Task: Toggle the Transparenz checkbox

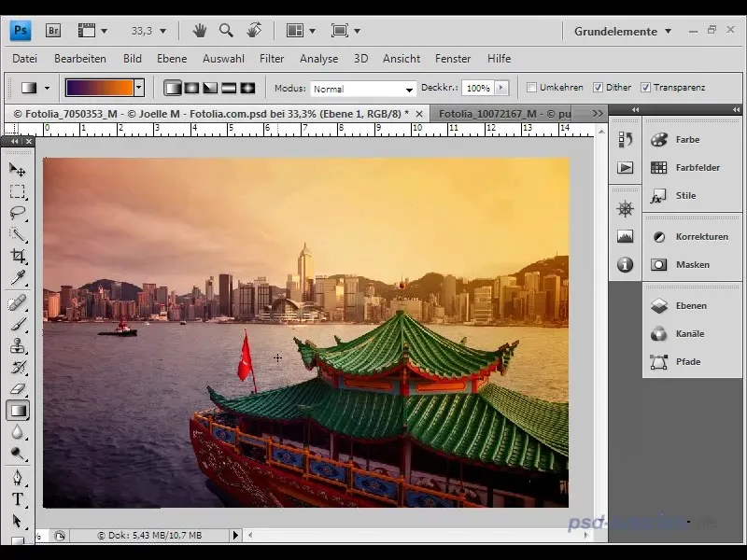Action: tap(645, 87)
